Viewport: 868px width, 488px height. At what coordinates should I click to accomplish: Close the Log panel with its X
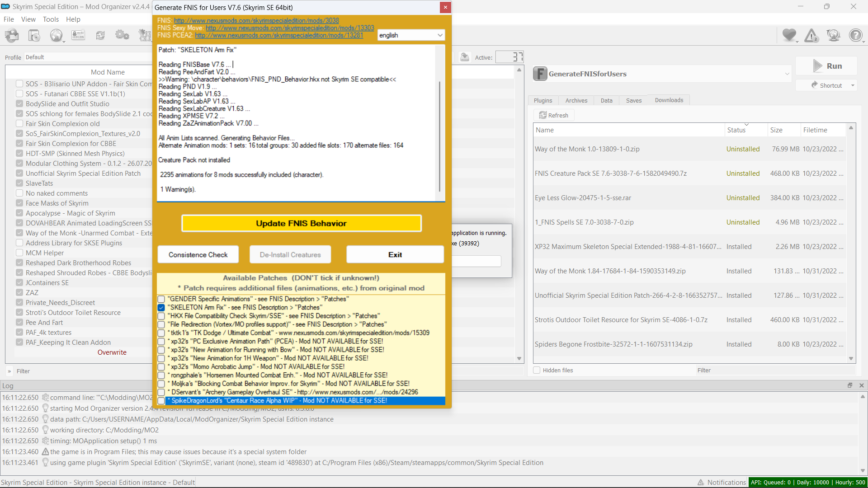click(861, 385)
